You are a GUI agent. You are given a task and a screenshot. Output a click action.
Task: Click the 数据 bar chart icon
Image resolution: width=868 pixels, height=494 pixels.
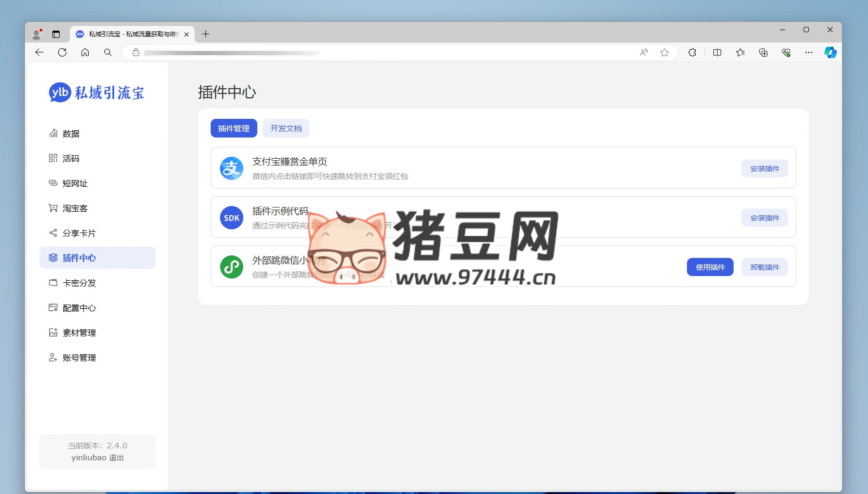53,133
